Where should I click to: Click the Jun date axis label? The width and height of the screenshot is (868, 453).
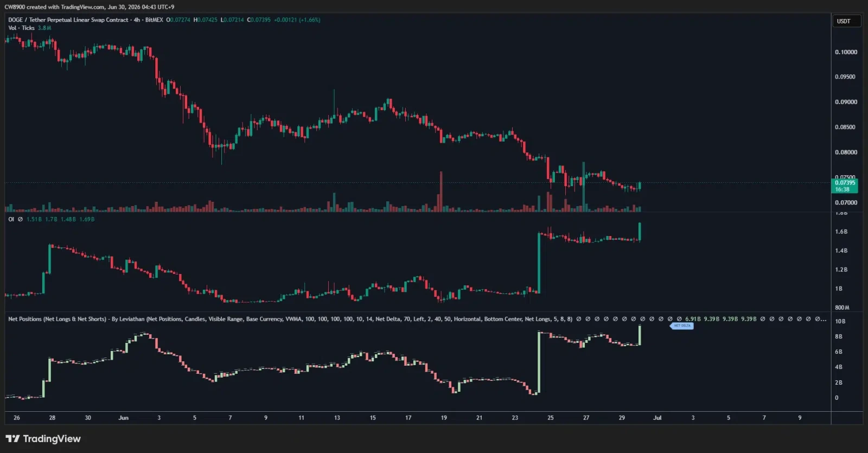(124, 418)
